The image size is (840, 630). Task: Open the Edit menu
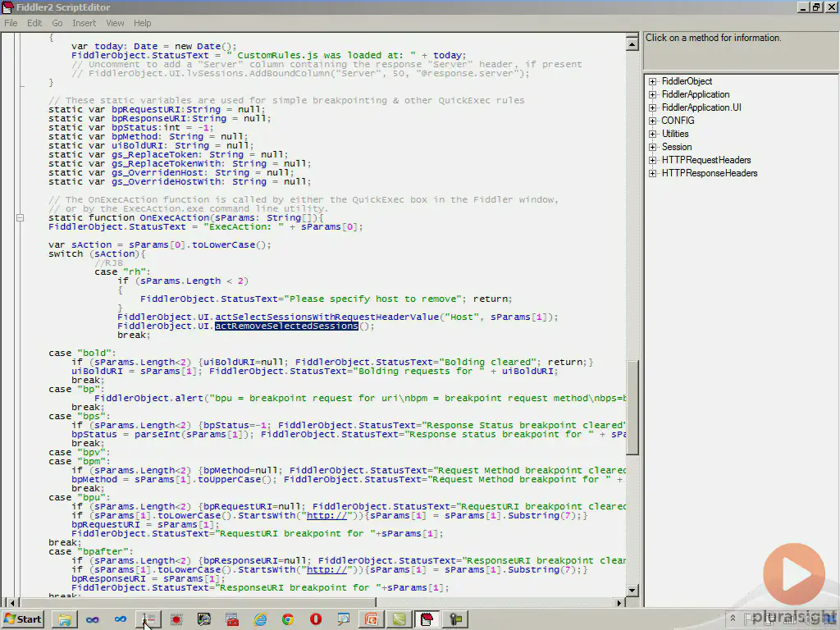pos(34,23)
